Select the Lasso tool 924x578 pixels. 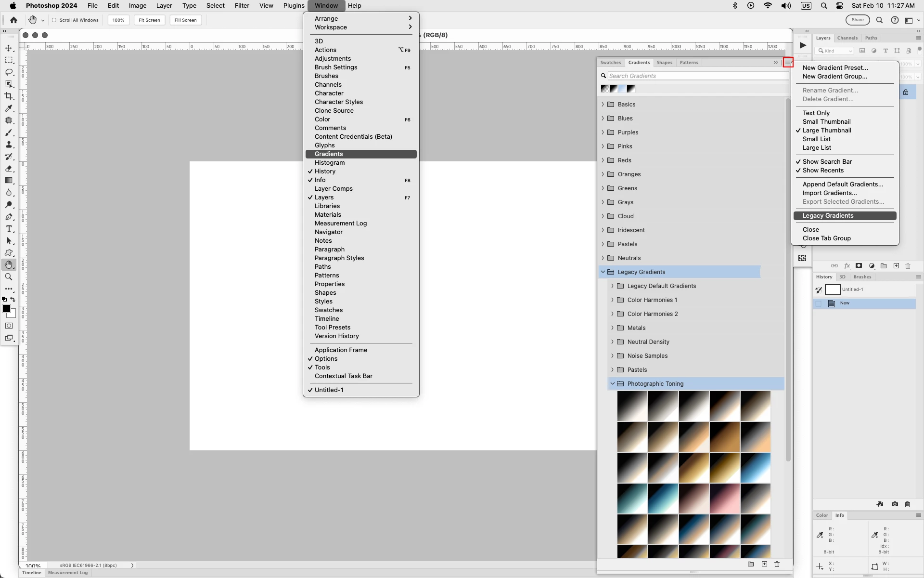click(x=9, y=72)
